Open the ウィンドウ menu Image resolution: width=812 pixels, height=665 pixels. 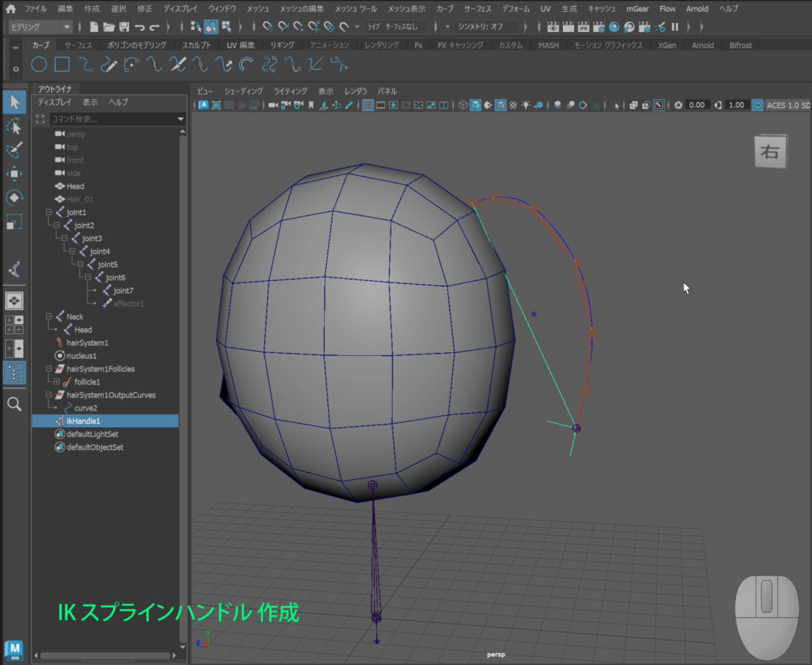(x=222, y=8)
